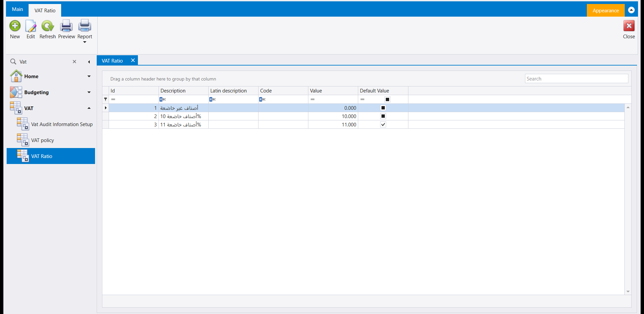Viewport: 644px width, 314px height.
Task: Uncheck Default Value checkbox for row 3
Action: click(x=383, y=124)
